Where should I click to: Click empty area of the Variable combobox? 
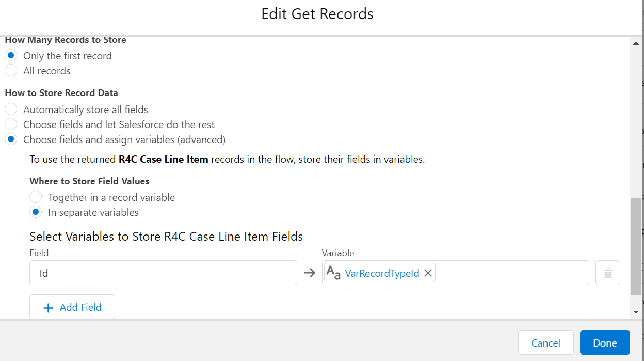(511, 273)
